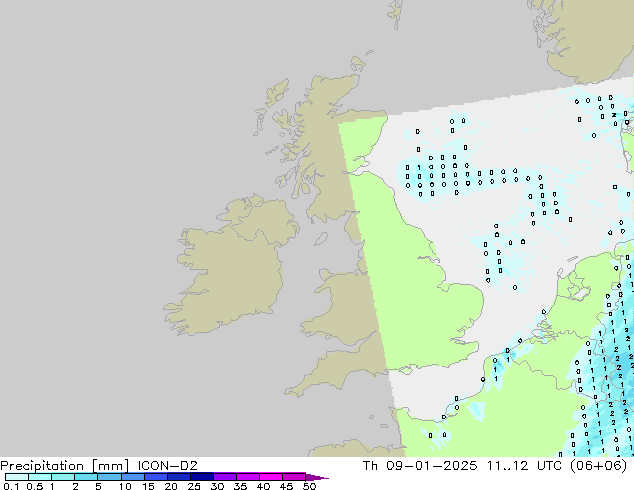634x490 pixels.
Task: Click the 1–2 mm legend color segment
Action: [63, 477]
